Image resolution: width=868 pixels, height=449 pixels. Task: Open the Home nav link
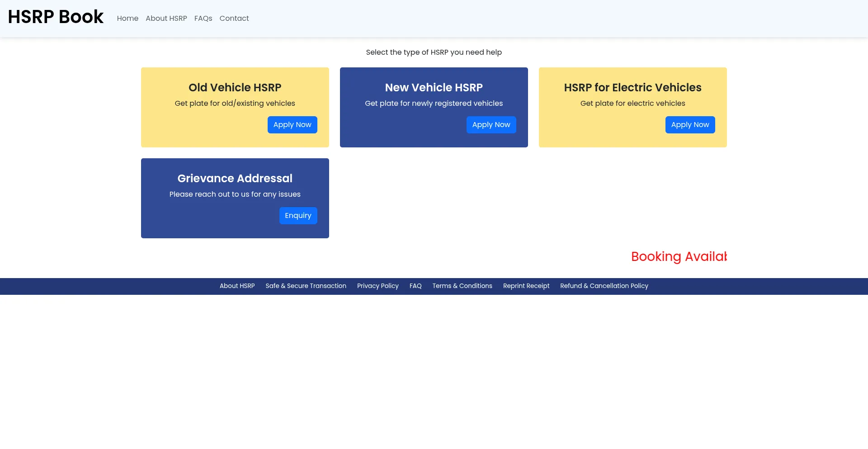127,19
